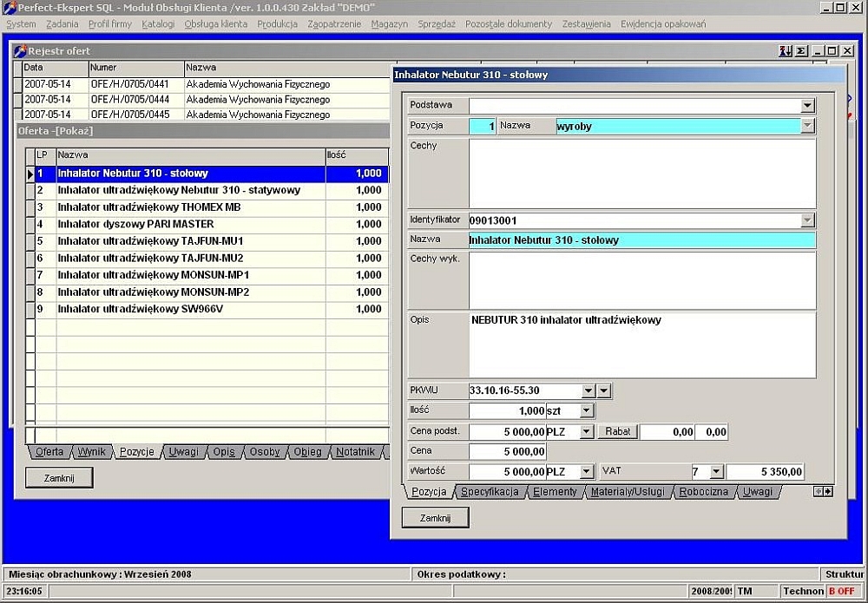The image size is (868, 603).
Task: Switch to the Notatnik tab
Action: (355, 452)
